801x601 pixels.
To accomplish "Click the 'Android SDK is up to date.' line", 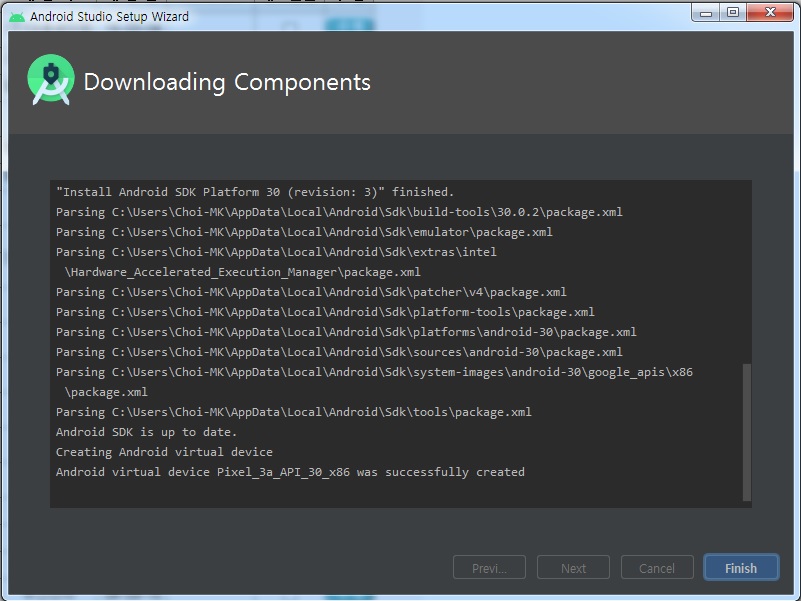I will 147,432.
